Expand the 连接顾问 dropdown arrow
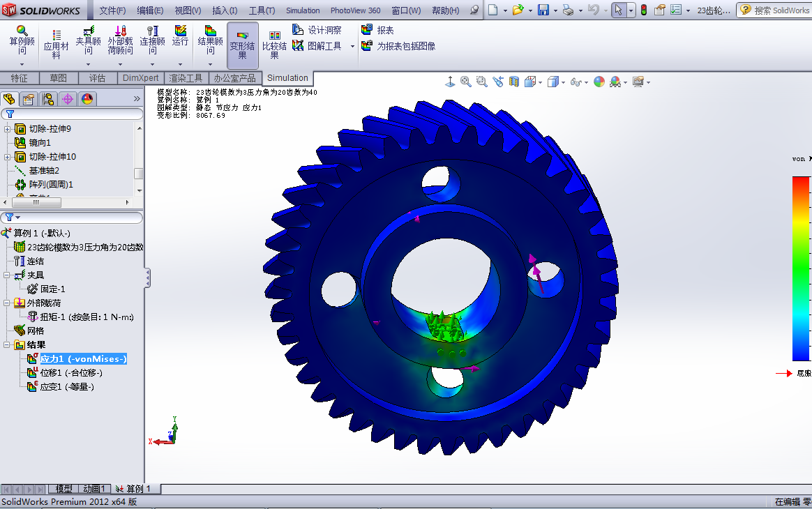 pyautogui.click(x=152, y=64)
